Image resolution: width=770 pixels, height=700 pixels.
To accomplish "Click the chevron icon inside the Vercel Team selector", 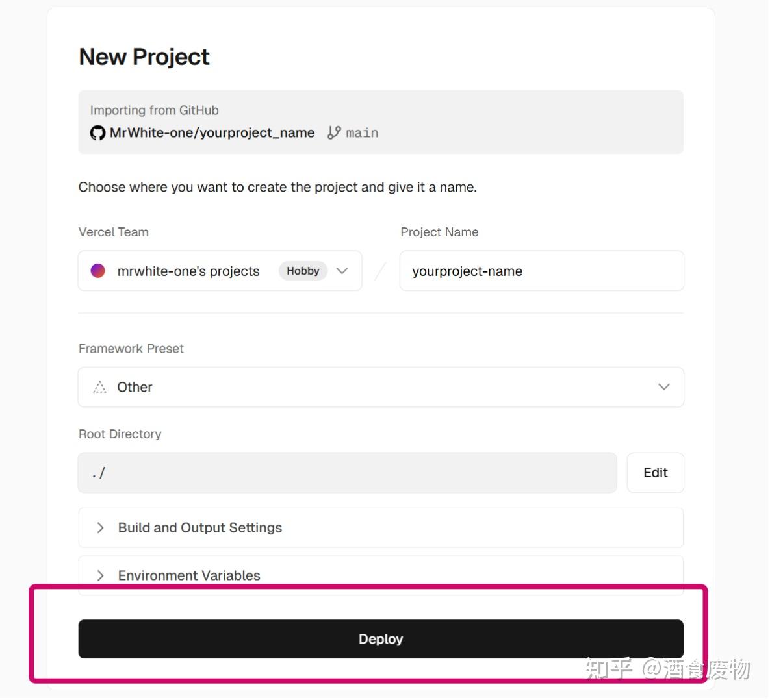I will 342,271.
